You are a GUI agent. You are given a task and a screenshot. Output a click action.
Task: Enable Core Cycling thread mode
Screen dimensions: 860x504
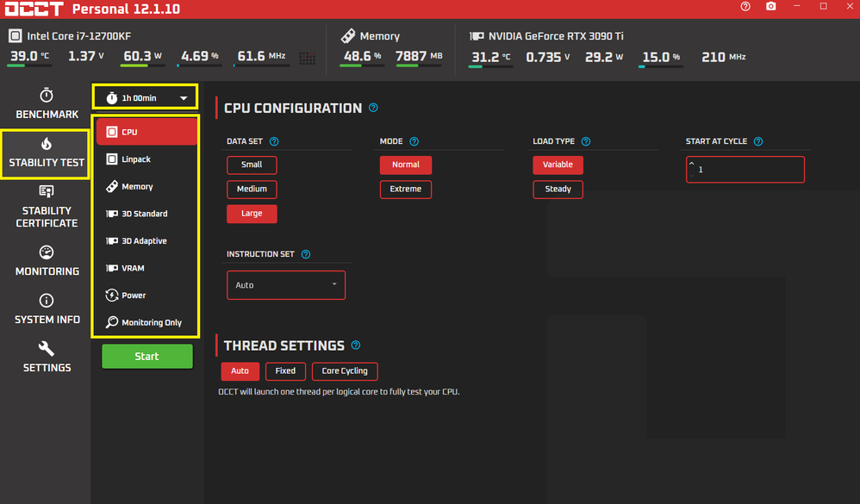345,371
